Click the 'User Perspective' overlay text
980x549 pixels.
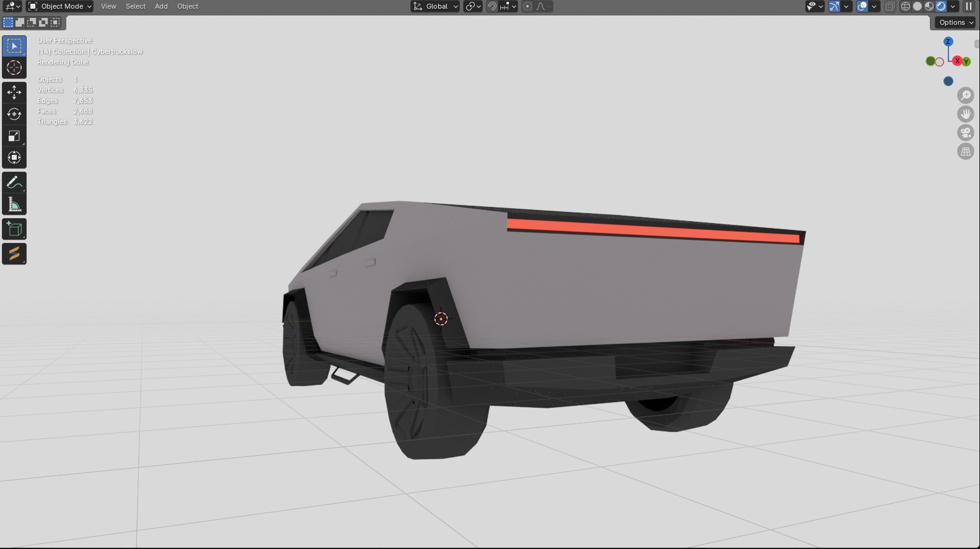(x=64, y=40)
